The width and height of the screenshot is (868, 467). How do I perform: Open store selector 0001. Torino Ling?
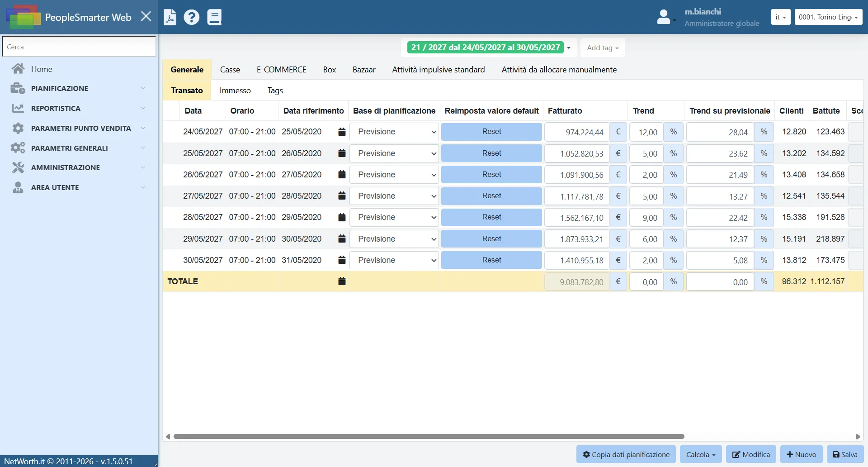[x=828, y=17]
